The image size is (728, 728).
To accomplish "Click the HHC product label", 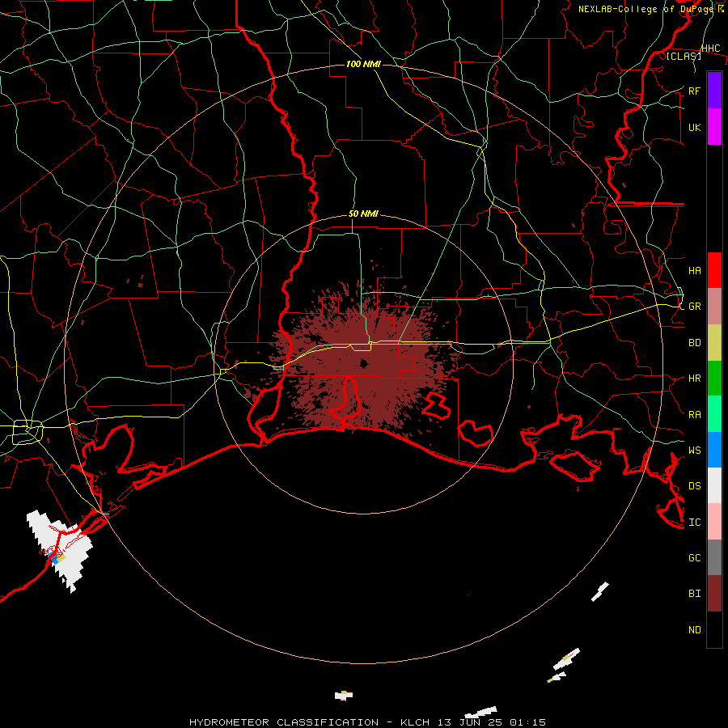I will pos(710,49).
